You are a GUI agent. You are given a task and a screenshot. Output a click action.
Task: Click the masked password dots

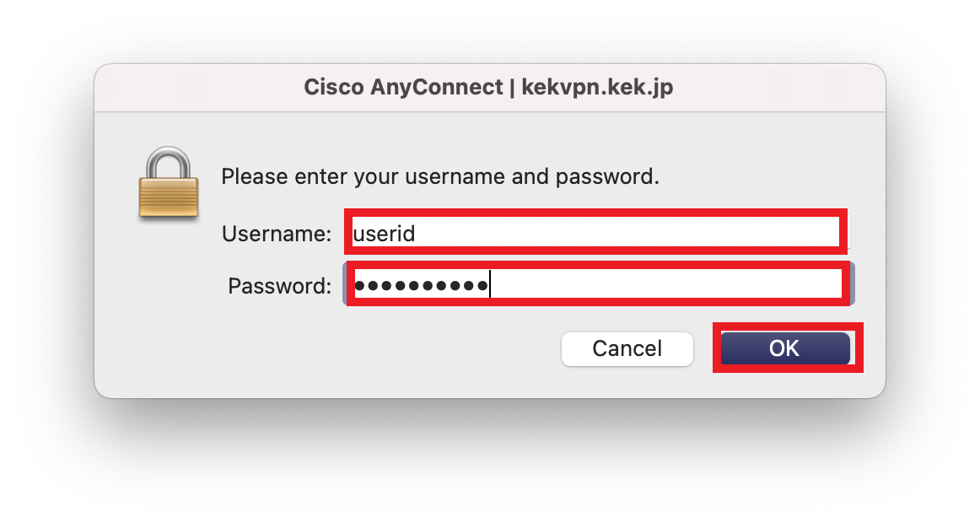[x=421, y=286]
